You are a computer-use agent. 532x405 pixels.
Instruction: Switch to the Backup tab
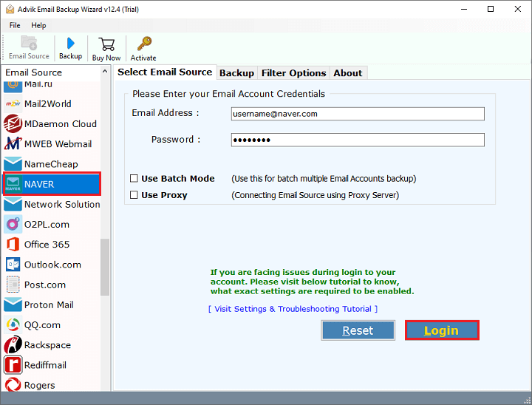pos(237,73)
